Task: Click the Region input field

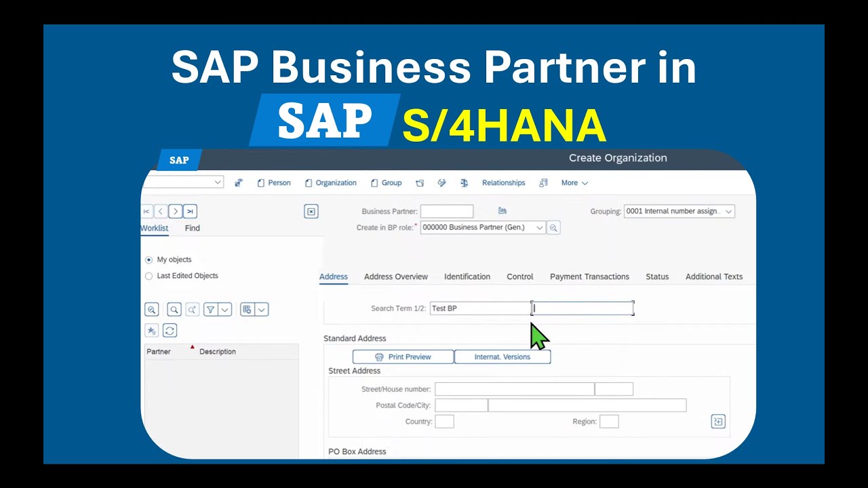Action: coord(609,422)
